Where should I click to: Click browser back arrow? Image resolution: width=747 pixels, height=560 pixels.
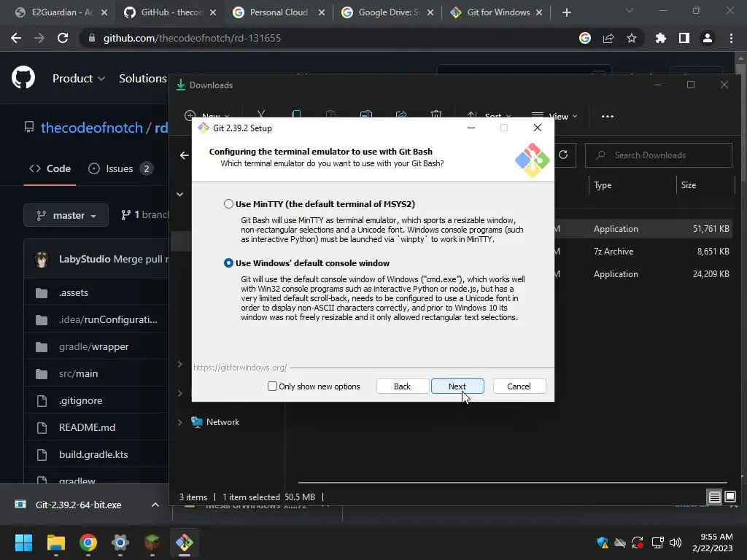point(16,38)
